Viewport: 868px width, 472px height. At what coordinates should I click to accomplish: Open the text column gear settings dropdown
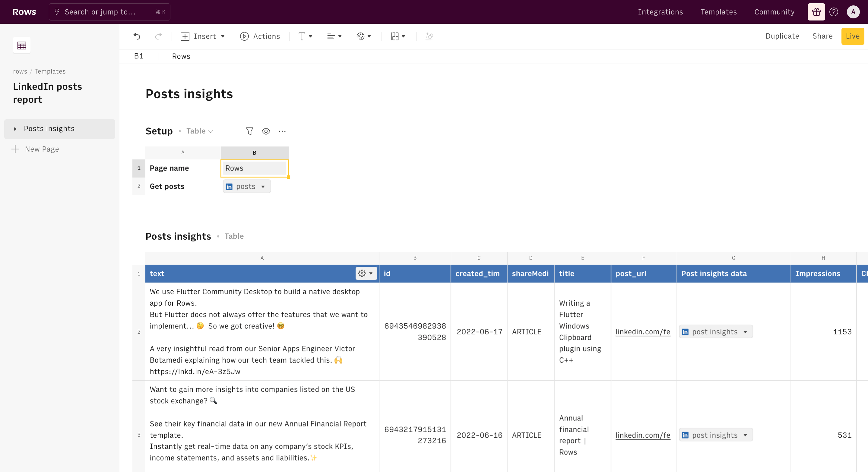click(x=366, y=273)
